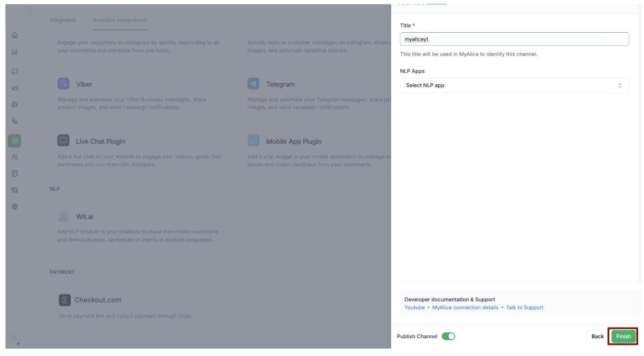The image size is (644, 356).
Task: Click the Telegram card title
Action: point(281,84)
